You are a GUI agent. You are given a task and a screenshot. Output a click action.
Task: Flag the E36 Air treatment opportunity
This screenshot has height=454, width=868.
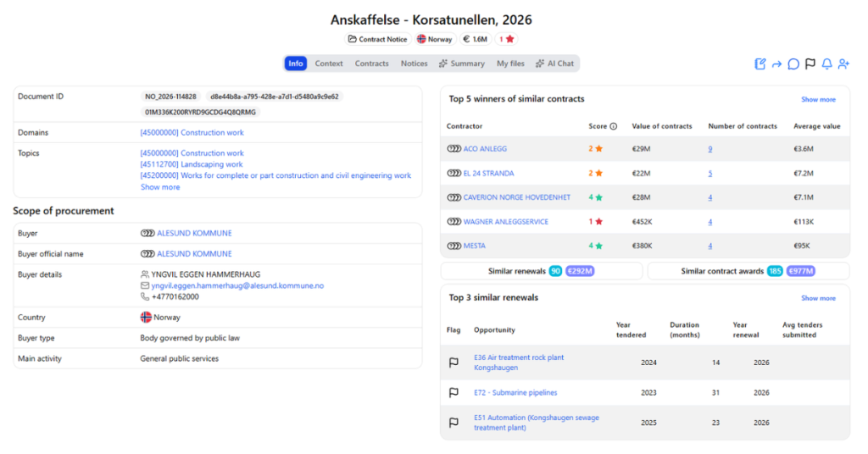[453, 363]
